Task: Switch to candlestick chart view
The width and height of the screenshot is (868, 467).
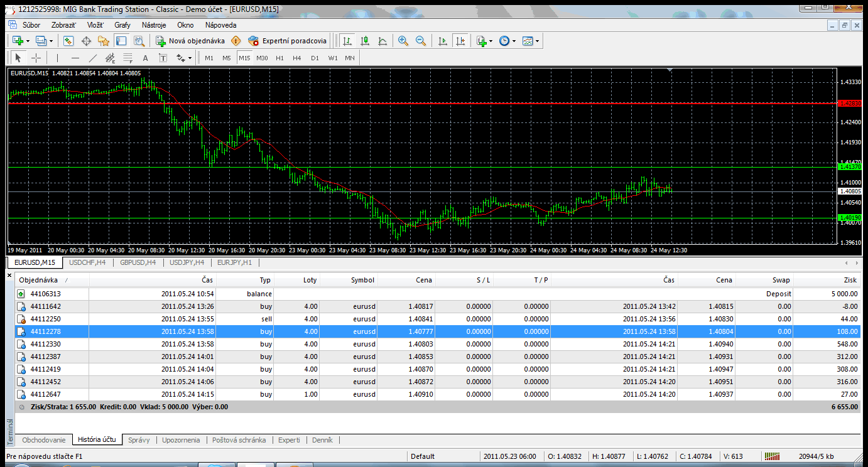Action: pyautogui.click(x=365, y=41)
